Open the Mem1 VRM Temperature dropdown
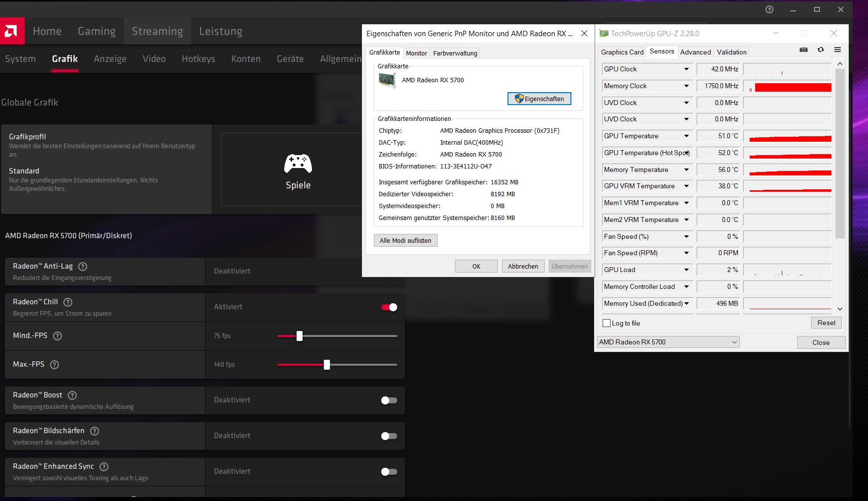The image size is (868, 501). tap(686, 203)
